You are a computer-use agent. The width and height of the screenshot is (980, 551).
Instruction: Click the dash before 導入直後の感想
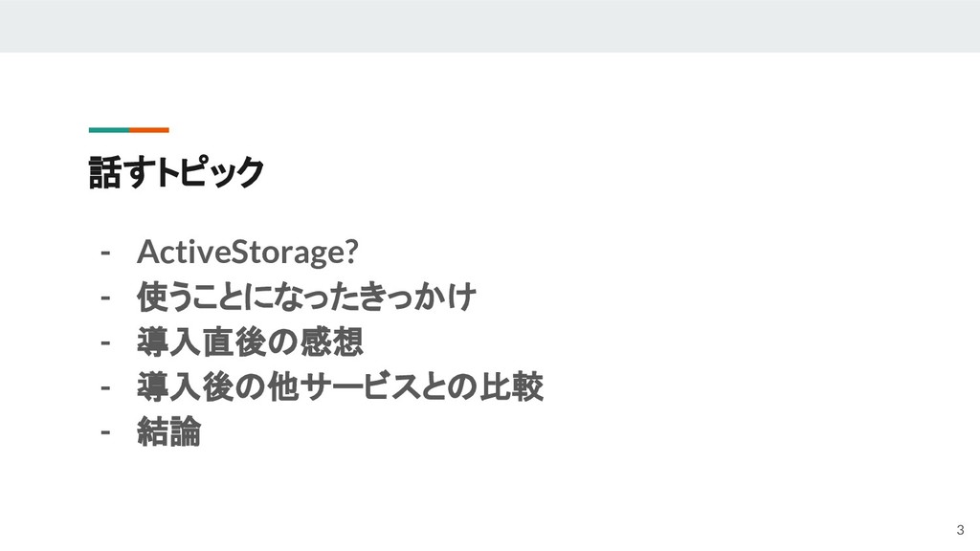pos(106,343)
